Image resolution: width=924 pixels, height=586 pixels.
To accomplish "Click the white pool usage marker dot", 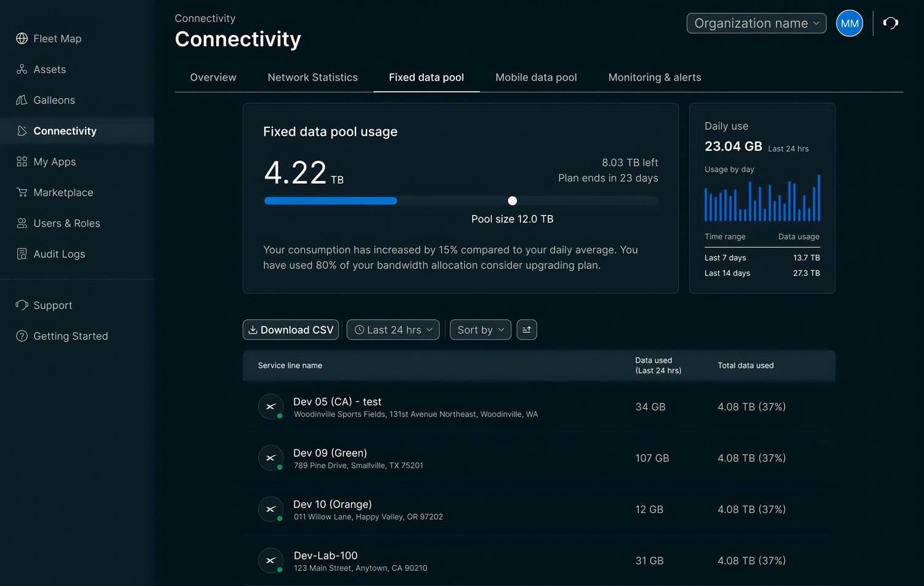I will 513,201.
